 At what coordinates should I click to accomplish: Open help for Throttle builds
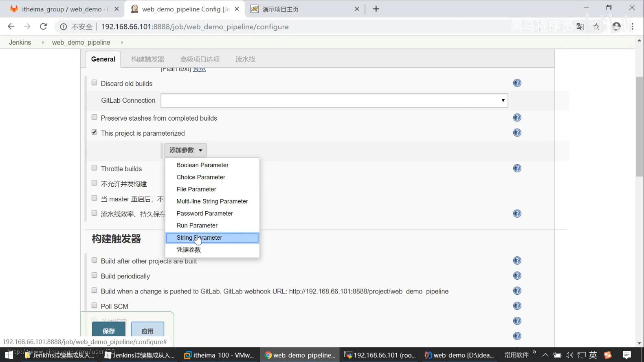pos(517,168)
